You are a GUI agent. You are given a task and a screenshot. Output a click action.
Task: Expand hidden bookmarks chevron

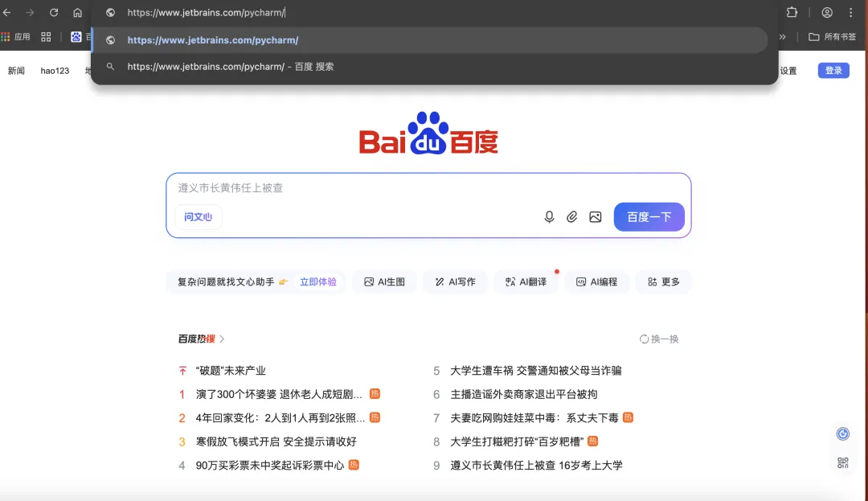[782, 36]
